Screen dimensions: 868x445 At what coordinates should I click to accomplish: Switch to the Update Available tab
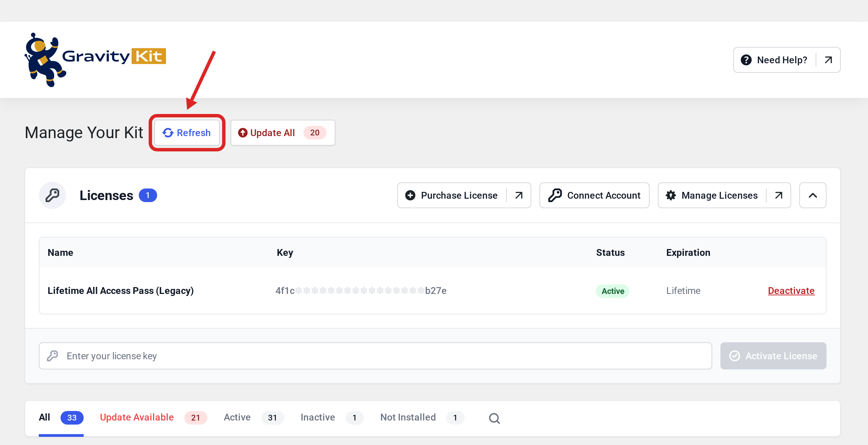153,417
